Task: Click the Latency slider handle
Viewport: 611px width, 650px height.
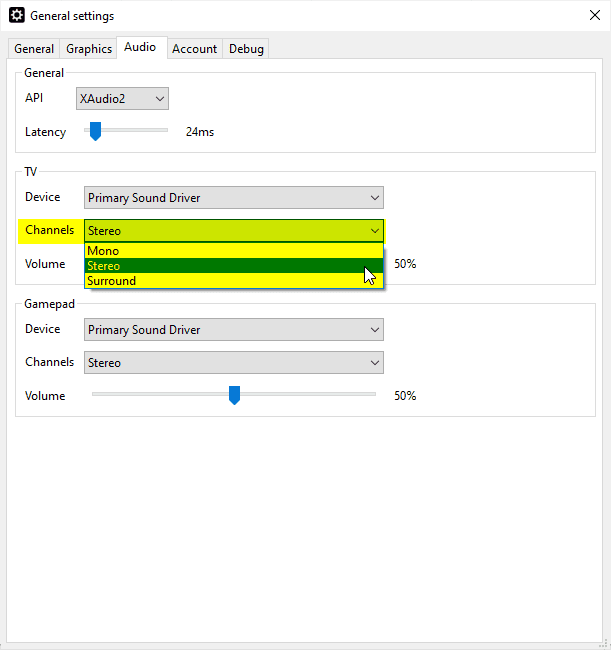Action: tap(95, 131)
